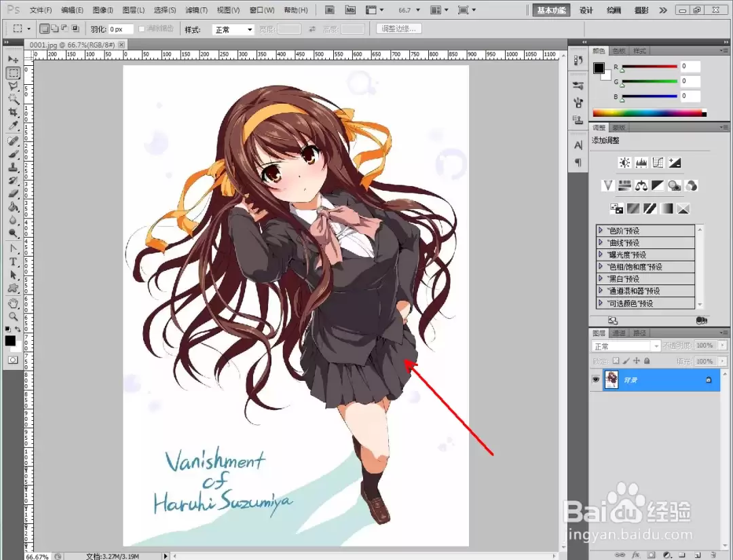Open the Character panel icon in dock

578,145
